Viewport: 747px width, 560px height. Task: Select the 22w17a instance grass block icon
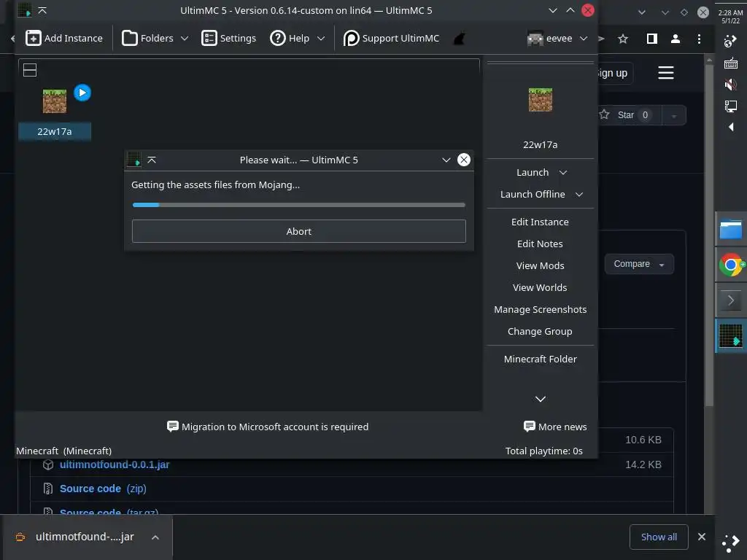[54, 101]
